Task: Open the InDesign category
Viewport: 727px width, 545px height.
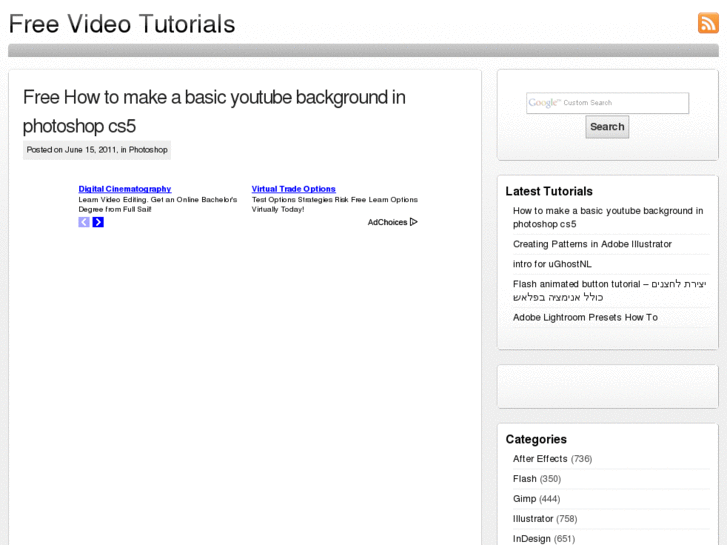Action: coord(531,539)
